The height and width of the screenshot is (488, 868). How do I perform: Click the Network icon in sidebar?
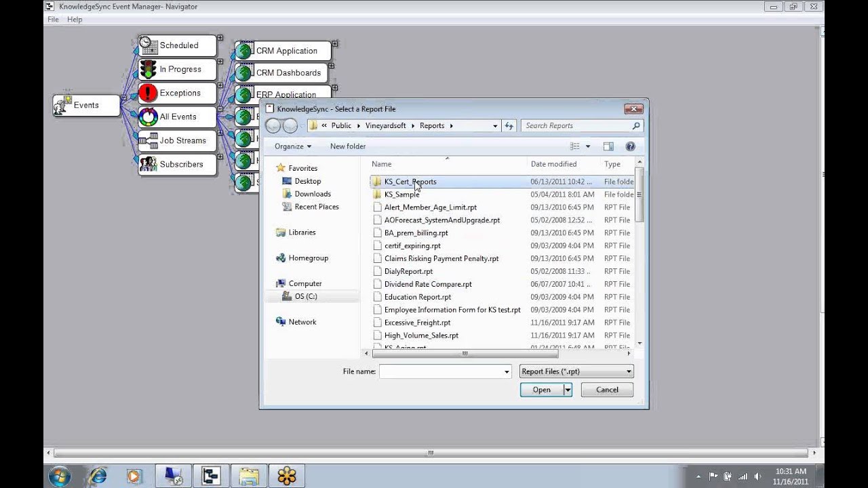click(x=281, y=322)
